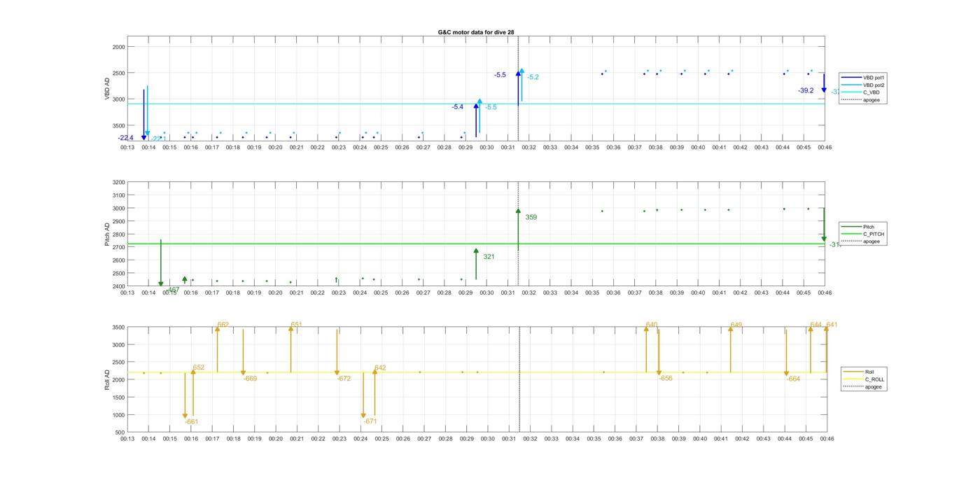980x485 pixels.
Task: Click 'apogee' entry in the VBD legend
Action: 860,99
